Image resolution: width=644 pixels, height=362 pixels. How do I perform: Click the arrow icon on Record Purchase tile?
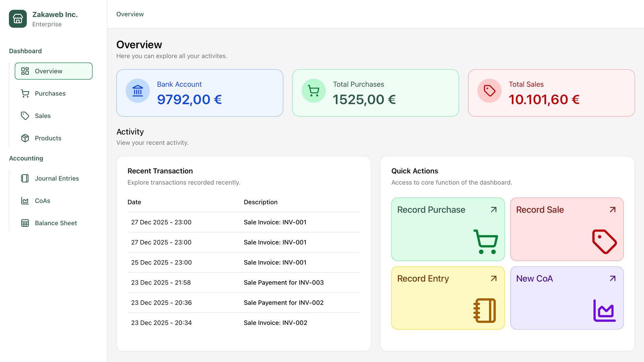click(x=494, y=210)
